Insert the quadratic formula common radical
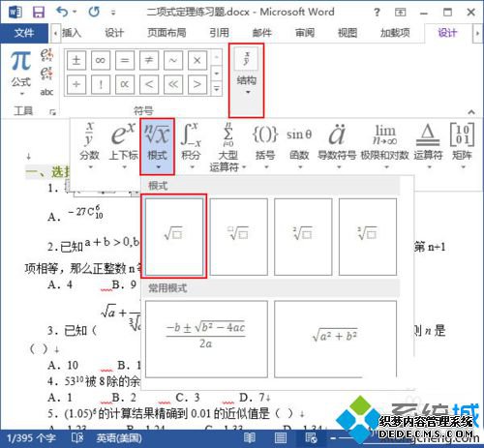The height and width of the screenshot is (448, 484). (x=206, y=339)
